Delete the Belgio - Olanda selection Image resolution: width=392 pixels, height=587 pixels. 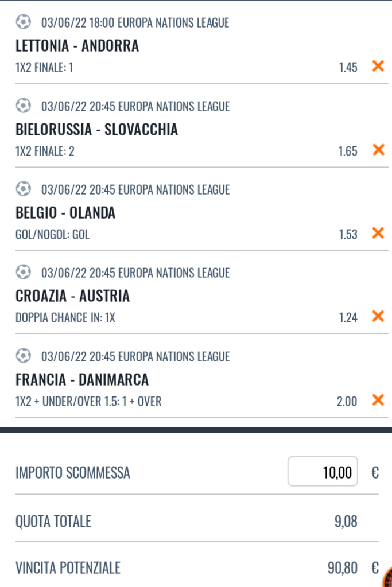[378, 233]
